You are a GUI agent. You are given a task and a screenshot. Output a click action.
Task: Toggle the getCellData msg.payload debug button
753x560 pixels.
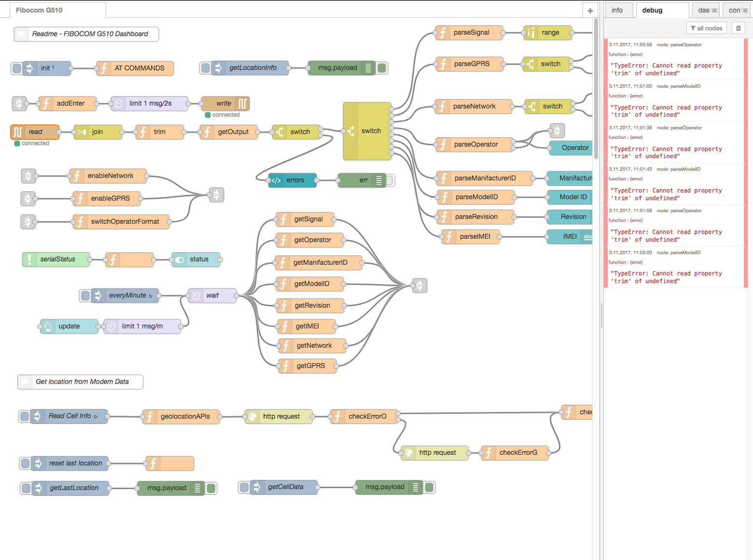pos(429,487)
